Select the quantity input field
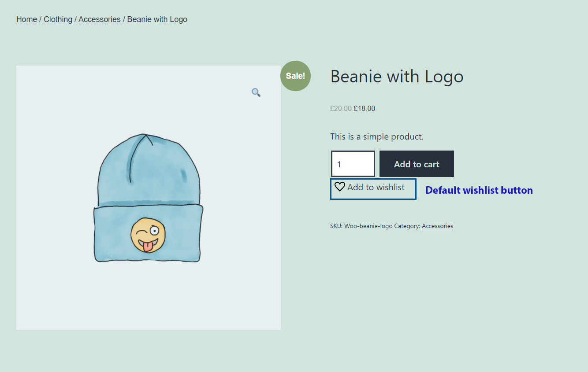The height and width of the screenshot is (372, 588). coord(353,164)
